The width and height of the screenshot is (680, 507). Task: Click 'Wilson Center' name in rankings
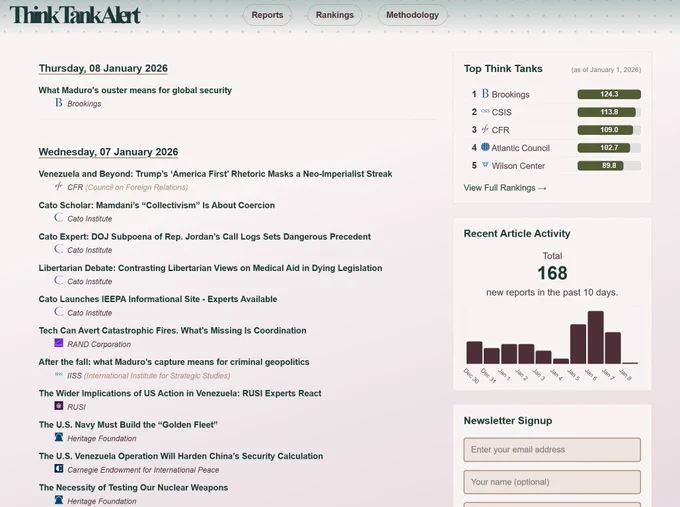pyautogui.click(x=518, y=166)
